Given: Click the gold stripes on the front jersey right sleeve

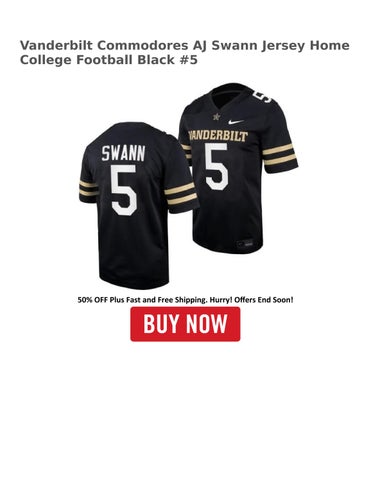Looking at the screenshot, I should [x=279, y=155].
